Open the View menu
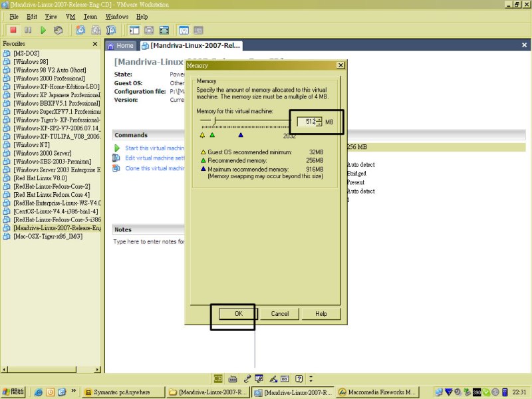This screenshot has height=399, width=532. [51, 17]
